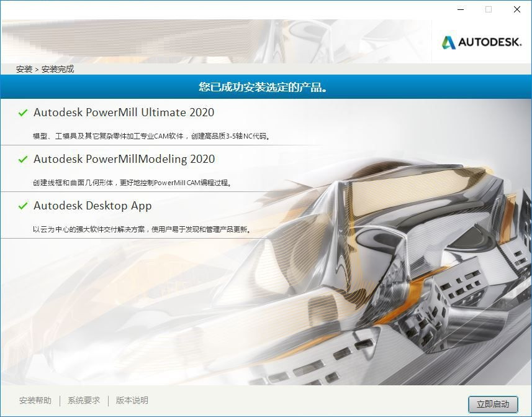The height and width of the screenshot is (417, 532).
Task: Open the 版本说明 release notes link
Action: pos(132,401)
